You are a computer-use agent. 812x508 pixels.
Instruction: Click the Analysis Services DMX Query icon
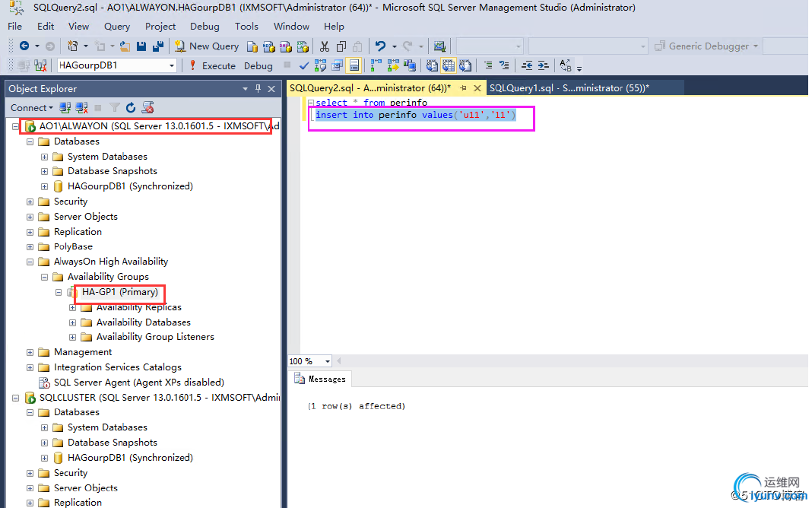[x=286, y=46]
